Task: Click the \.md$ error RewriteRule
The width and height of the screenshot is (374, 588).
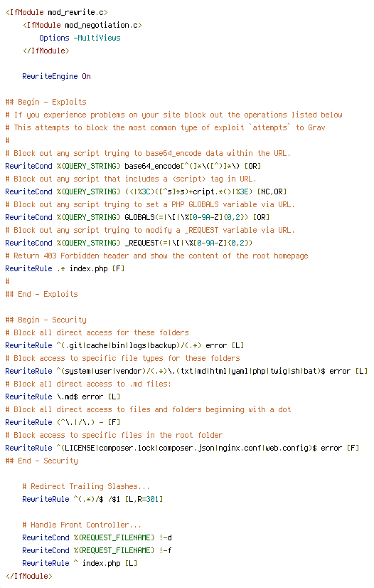Action: [x=63, y=397]
